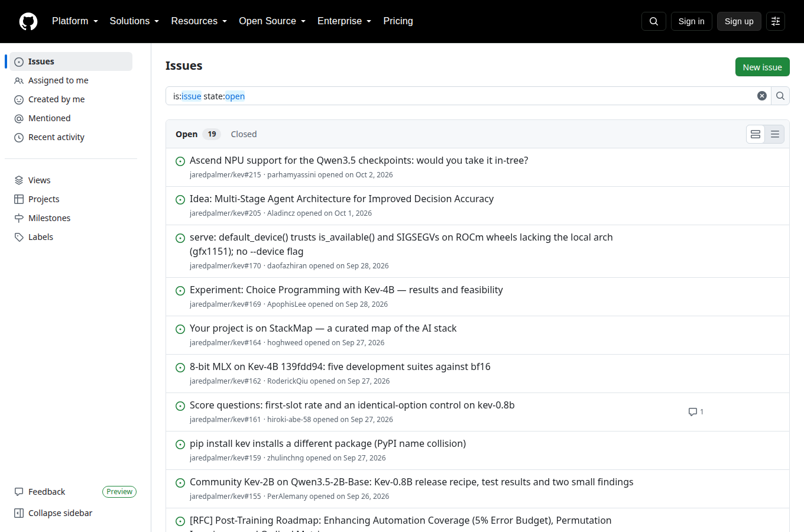Click the Sign in button

pyautogui.click(x=691, y=21)
